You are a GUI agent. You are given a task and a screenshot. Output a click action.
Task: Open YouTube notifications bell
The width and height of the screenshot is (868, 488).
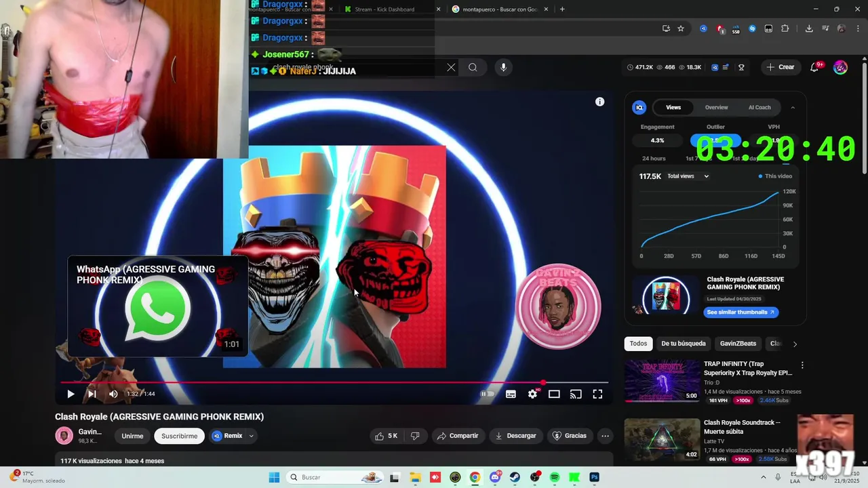point(814,67)
